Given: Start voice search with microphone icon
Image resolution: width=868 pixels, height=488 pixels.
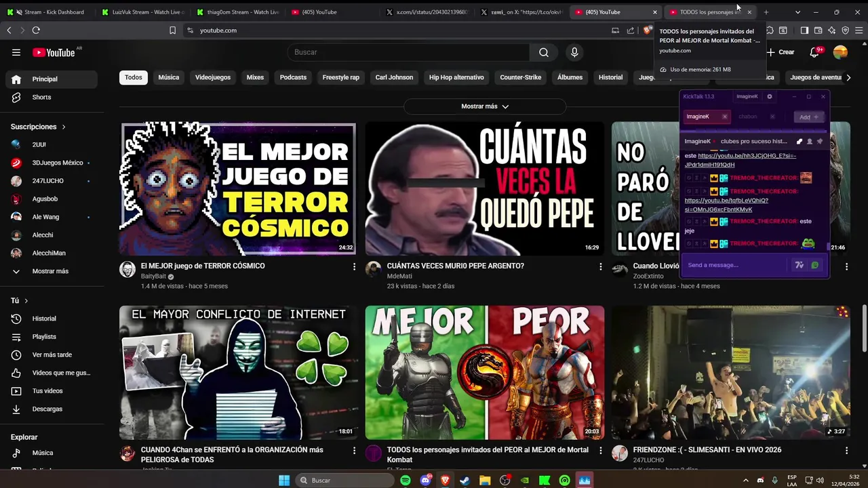Looking at the screenshot, I should [574, 52].
